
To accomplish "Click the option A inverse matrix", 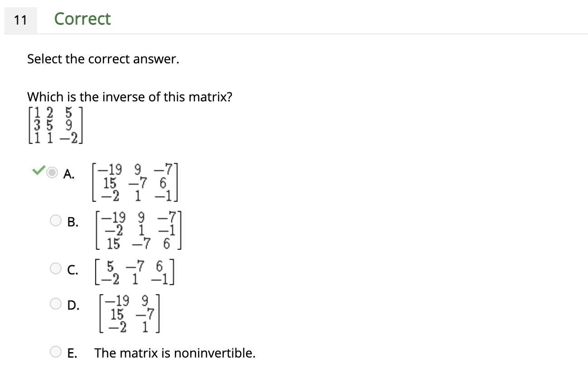I will point(135,182).
